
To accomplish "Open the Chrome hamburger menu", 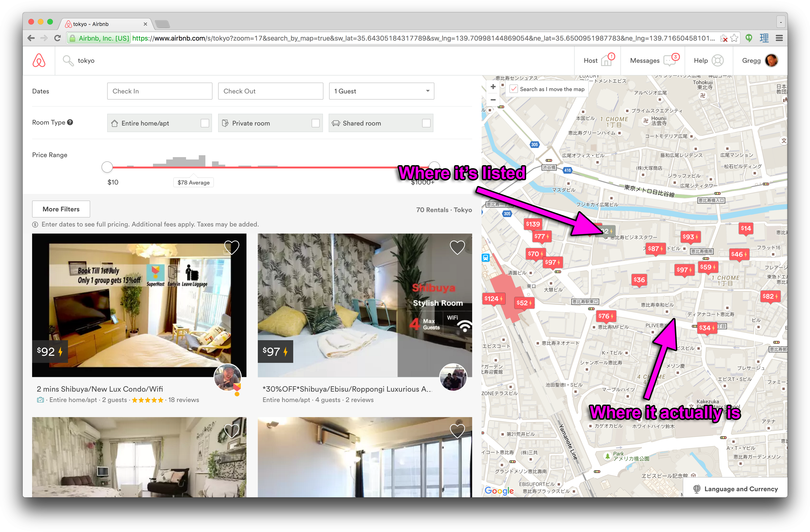I will pyautogui.click(x=779, y=38).
